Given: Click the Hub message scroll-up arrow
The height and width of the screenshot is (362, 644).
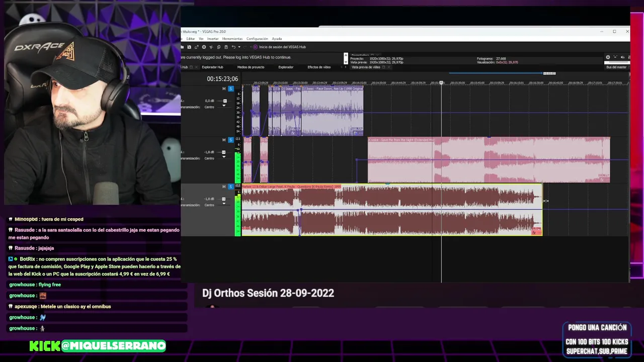Looking at the screenshot, I should (346, 55).
